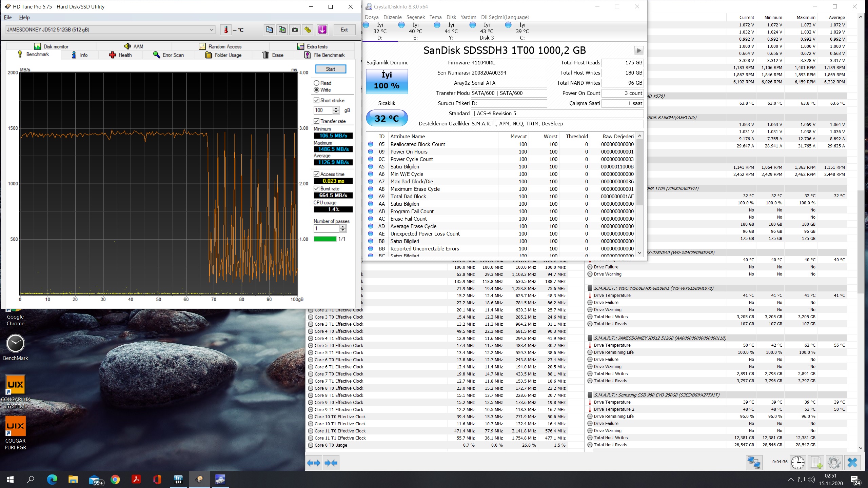Click the SMART table scrollbar thumb
The image size is (868, 488).
(640, 172)
